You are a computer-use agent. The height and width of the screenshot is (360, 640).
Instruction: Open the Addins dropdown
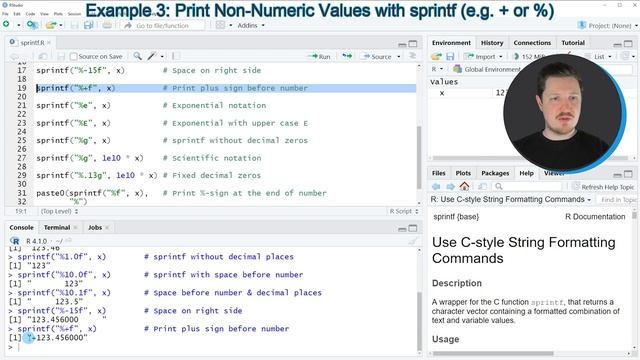[251, 25]
